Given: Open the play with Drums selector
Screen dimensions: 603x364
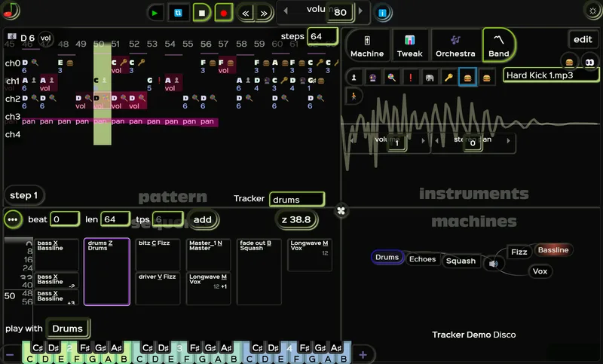Looking at the screenshot, I should point(67,329).
